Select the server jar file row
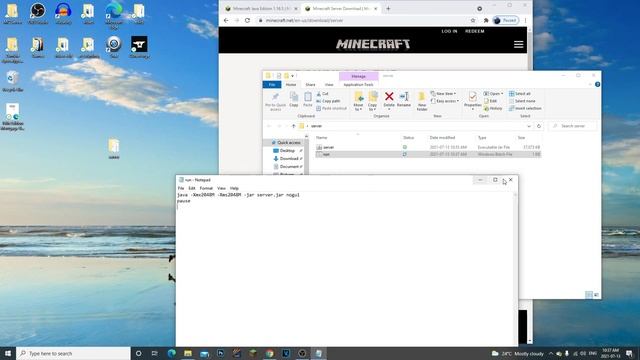 428,147
